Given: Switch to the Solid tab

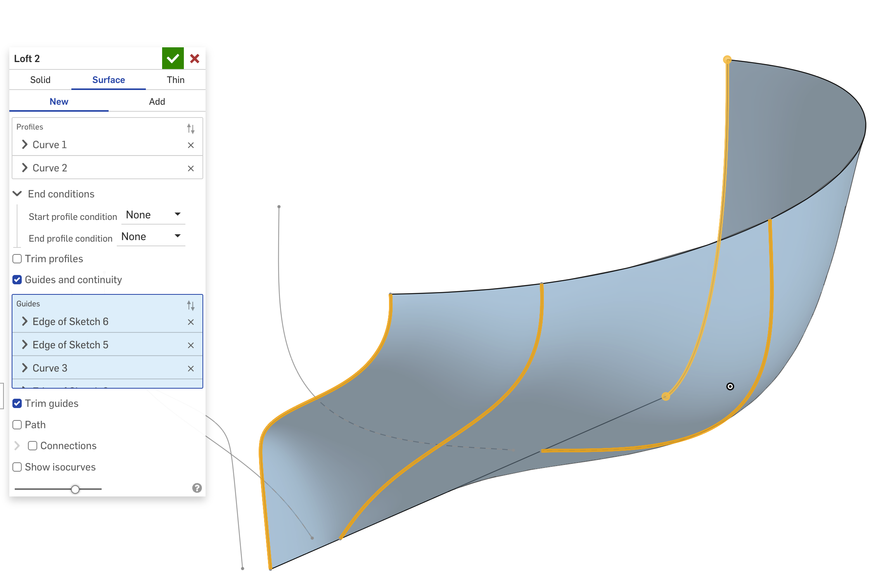Looking at the screenshot, I should [x=40, y=80].
